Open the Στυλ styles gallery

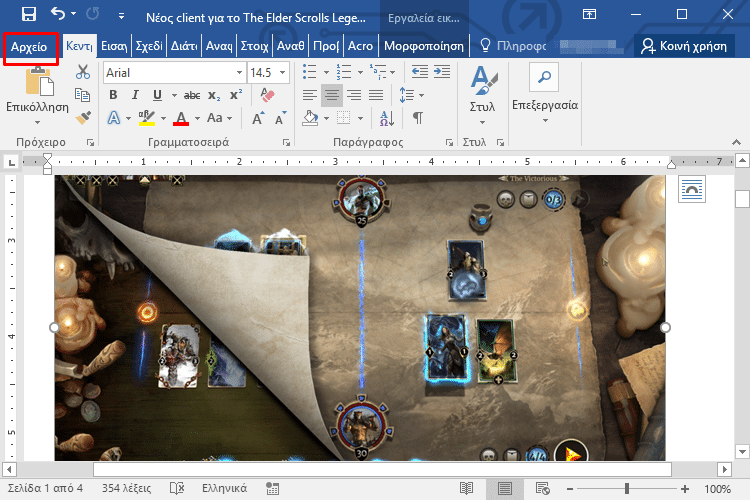482,93
